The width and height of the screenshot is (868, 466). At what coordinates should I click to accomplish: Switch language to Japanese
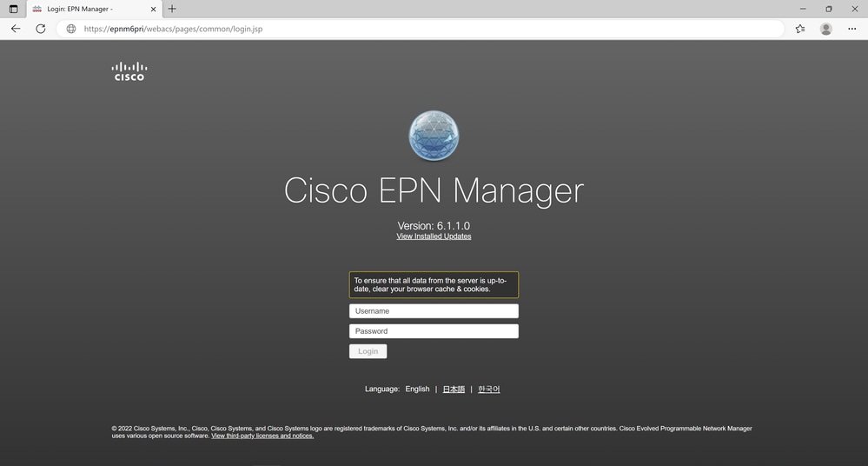pyautogui.click(x=454, y=389)
